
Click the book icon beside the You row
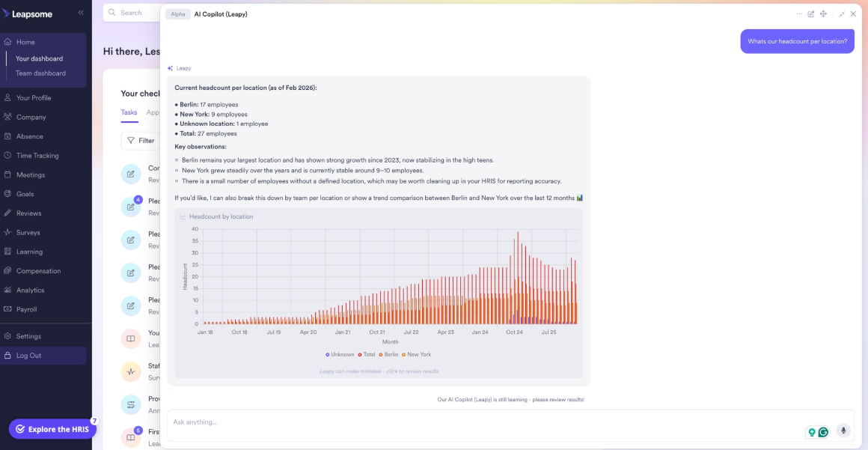click(x=131, y=338)
